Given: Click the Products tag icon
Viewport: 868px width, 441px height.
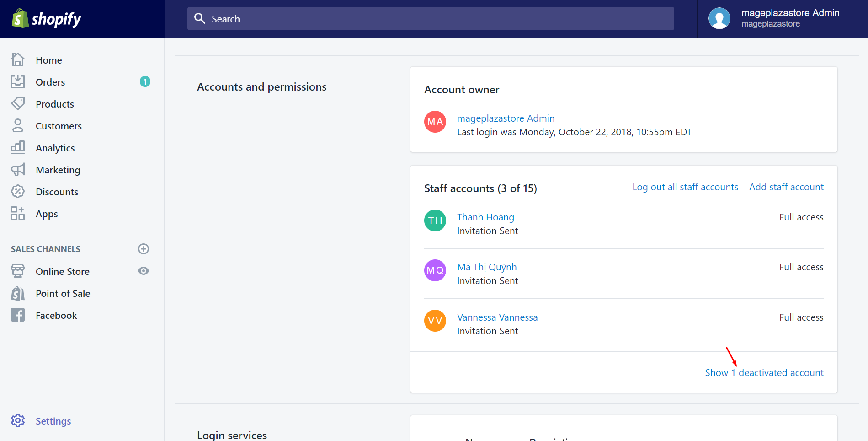Looking at the screenshot, I should [18, 104].
